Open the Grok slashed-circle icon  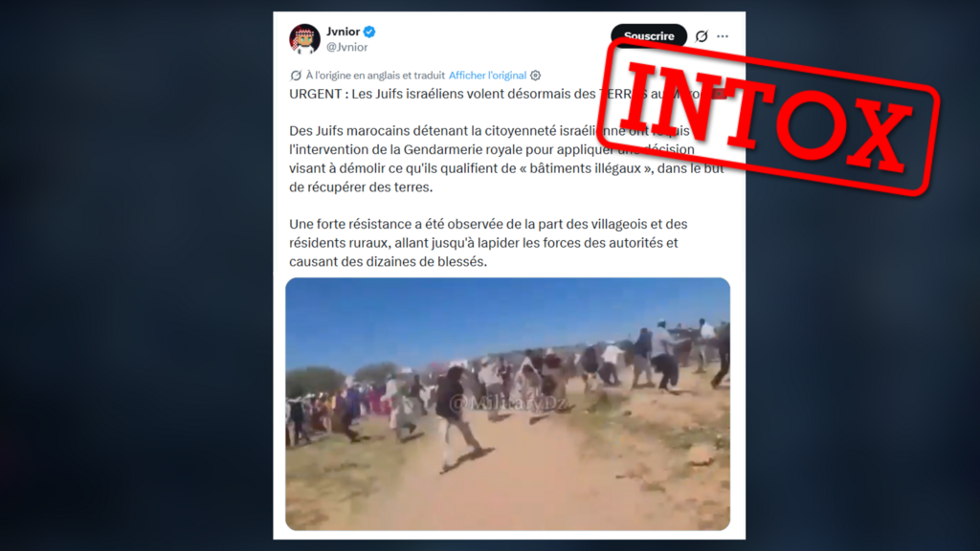(x=702, y=36)
